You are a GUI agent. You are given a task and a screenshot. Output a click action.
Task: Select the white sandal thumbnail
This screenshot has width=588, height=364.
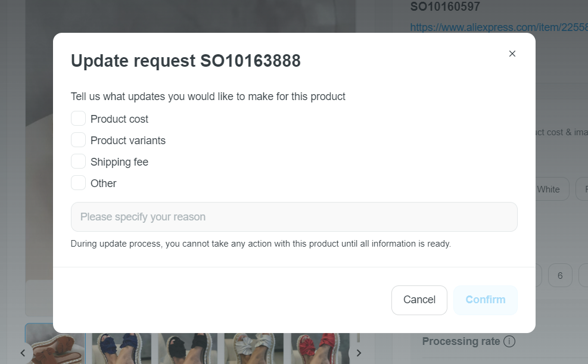pyautogui.click(x=254, y=349)
